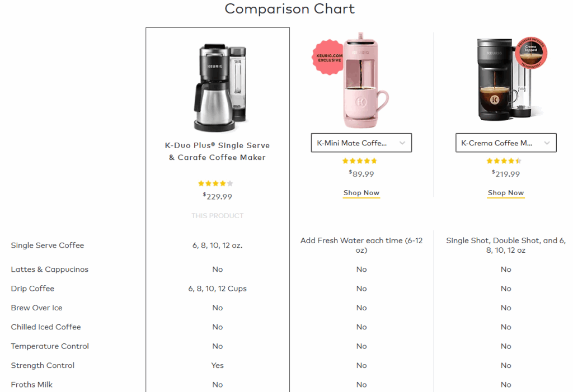Click the Strength Control row label
This screenshot has height=392, width=573.
coord(43,365)
